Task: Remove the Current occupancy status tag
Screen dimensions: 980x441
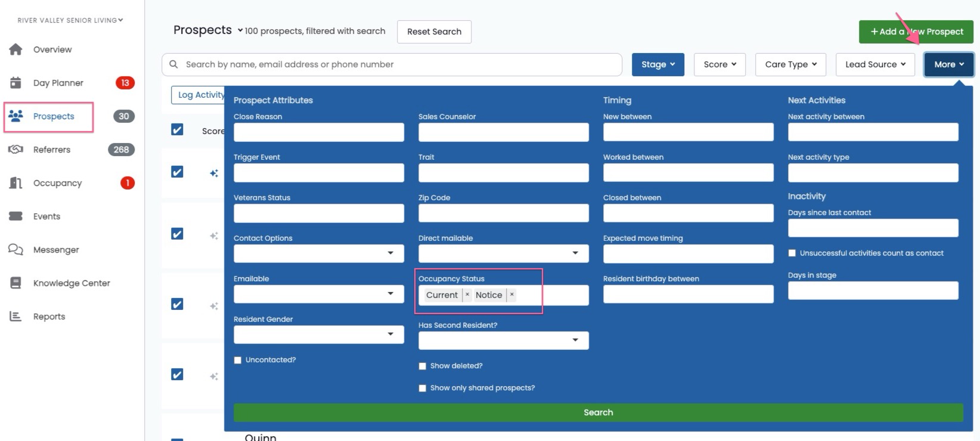Action: [467, 294]
